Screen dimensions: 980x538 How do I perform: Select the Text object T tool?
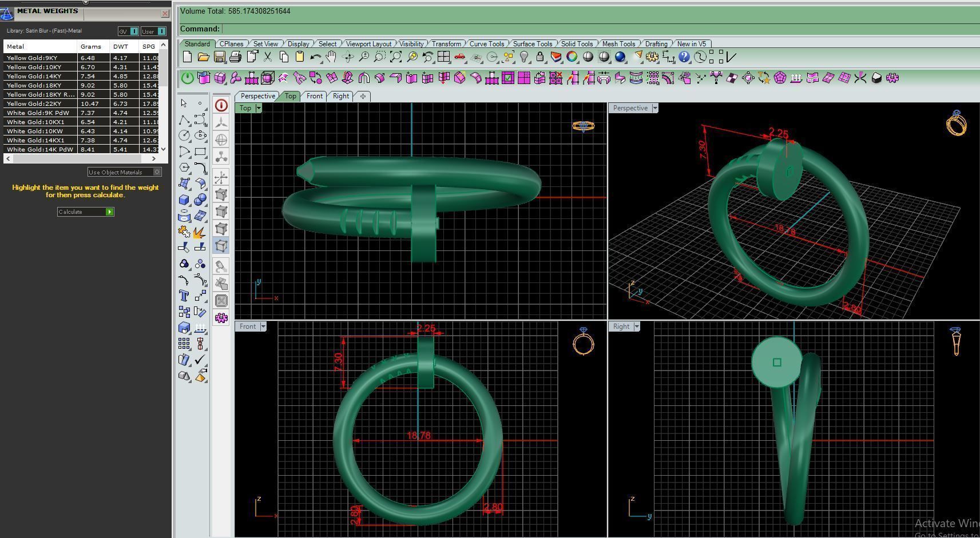184,296
